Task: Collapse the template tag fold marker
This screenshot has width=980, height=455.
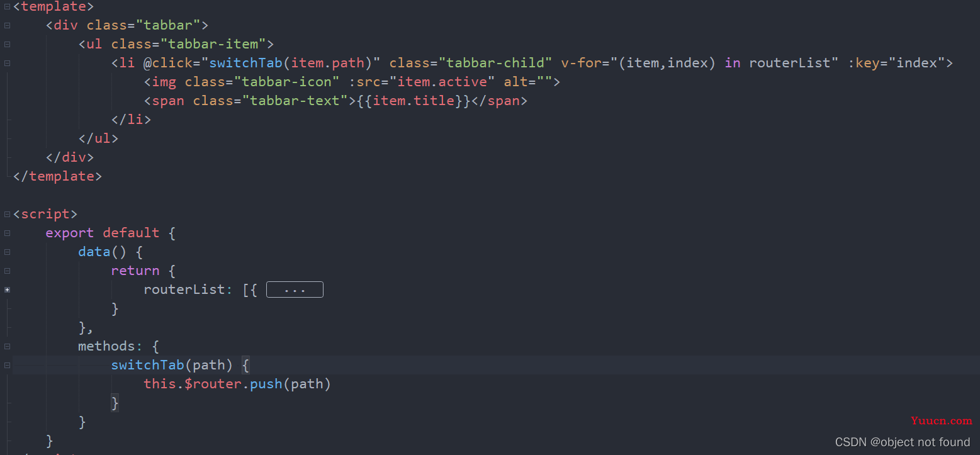Action: pyautogui.click(x=7, y=6)
